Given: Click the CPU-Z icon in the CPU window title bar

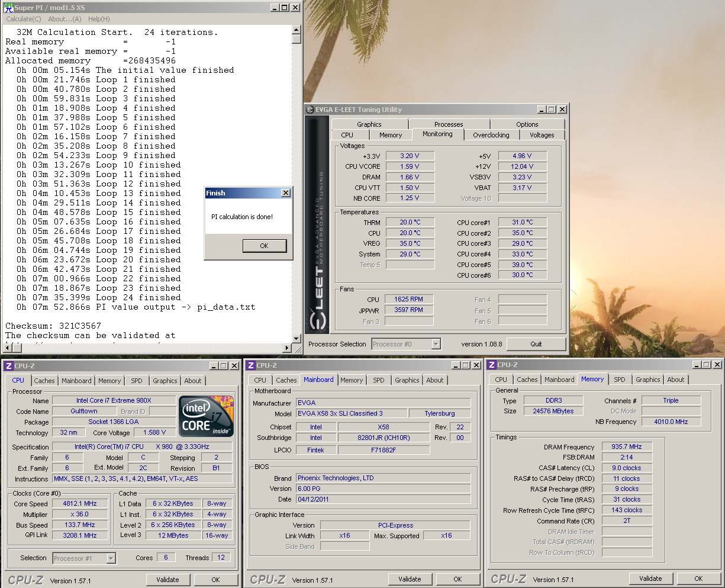Looking at the screenshot, I should coord(9,366).
